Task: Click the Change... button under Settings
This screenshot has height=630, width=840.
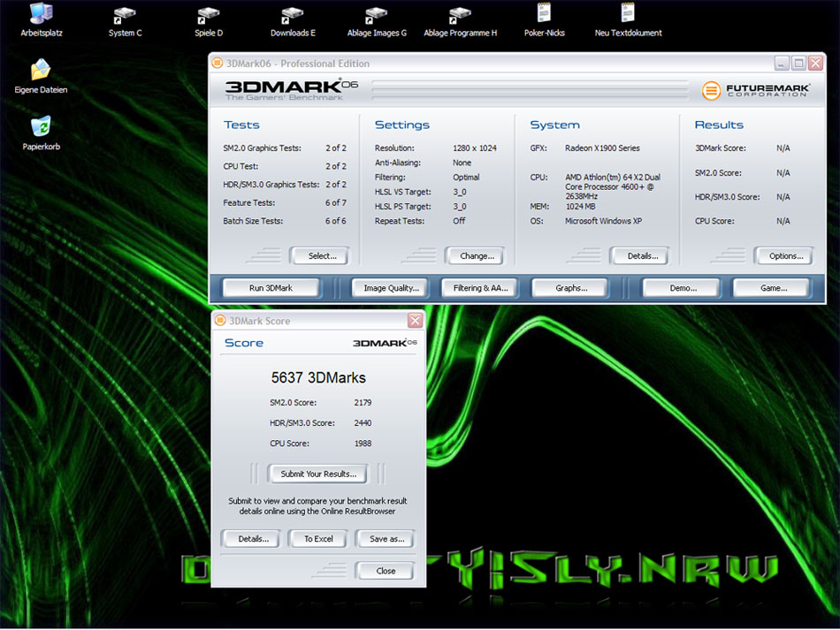Action: pyautogui.click(x=475, y=256)
